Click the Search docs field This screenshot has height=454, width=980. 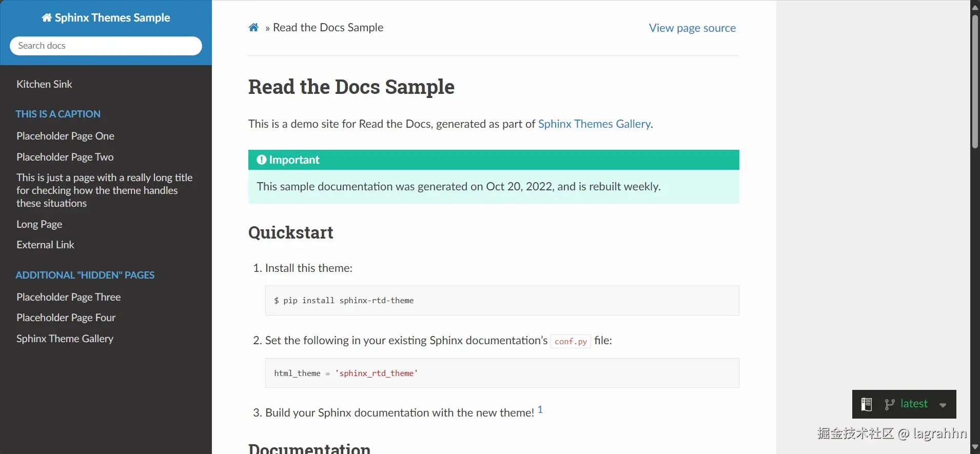pos(106,46)
